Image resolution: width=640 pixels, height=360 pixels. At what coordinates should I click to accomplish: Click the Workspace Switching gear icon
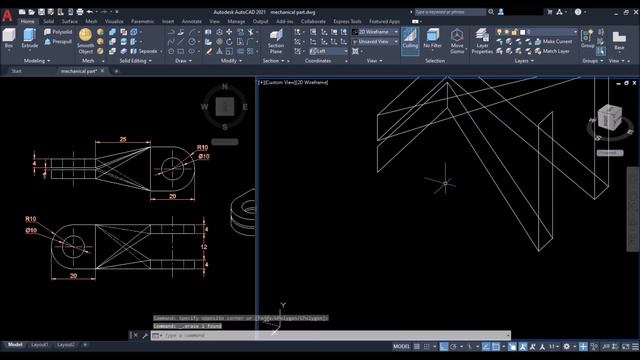pos(567,347)
